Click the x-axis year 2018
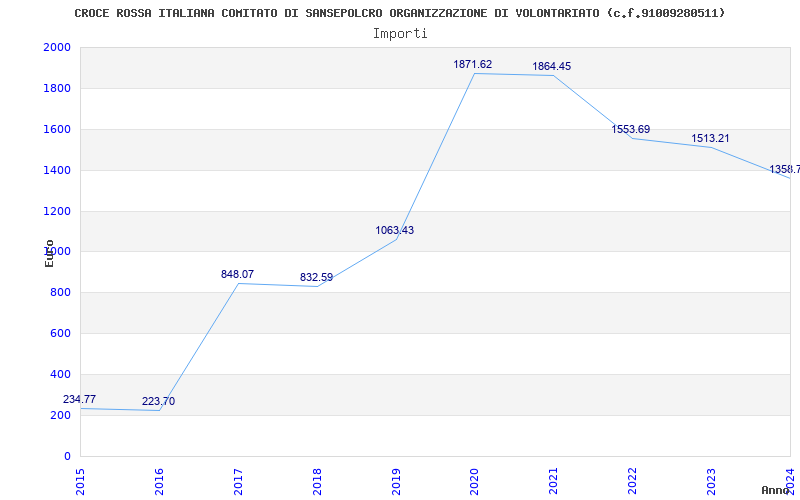This screenshot has height=500, width=800. point(317,482)
